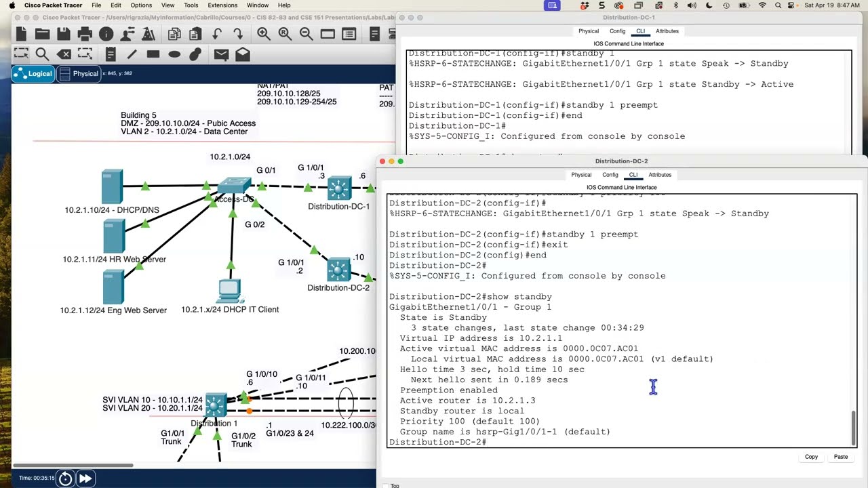The height and width of the screenshot is (488, 868).
Task: Open the network information icon
Action: [106, 34]
